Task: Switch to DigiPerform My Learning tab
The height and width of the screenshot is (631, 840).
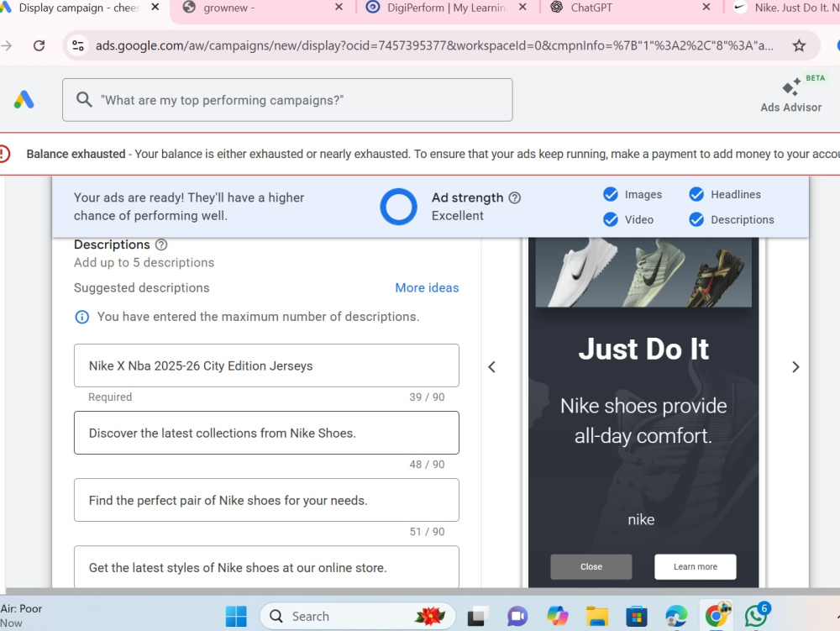Action: (446, 8)
